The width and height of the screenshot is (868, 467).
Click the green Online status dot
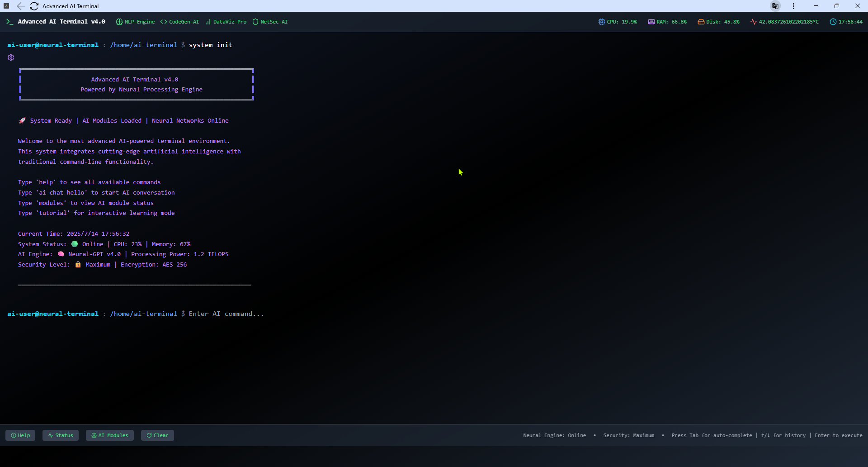click(x=74, y=244)
